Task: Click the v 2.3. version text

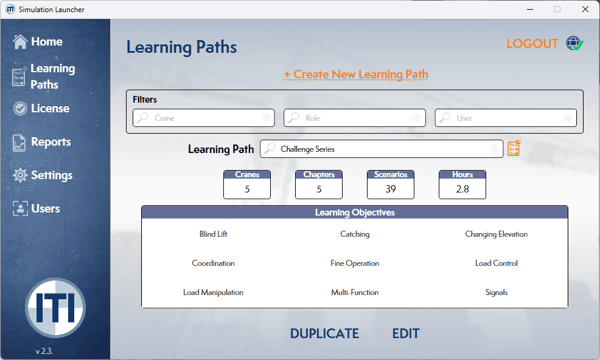Action: tap(44, 351)
